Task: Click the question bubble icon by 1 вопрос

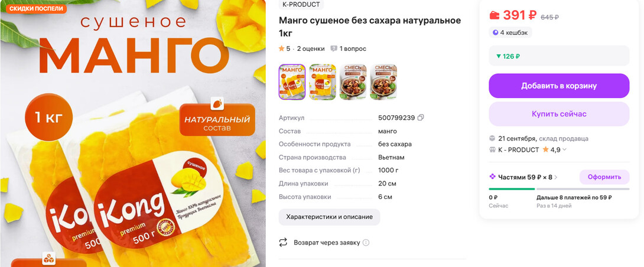Action: tap(334, 48)
